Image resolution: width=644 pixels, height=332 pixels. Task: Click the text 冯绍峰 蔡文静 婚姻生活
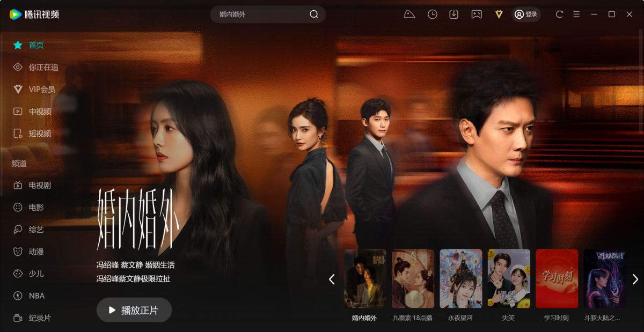click(x=135, y=265)
